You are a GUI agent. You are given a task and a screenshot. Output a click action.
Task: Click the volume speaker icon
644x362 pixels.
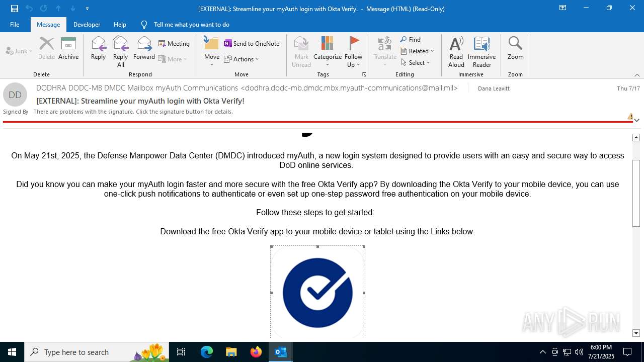[x=579, y=352]
